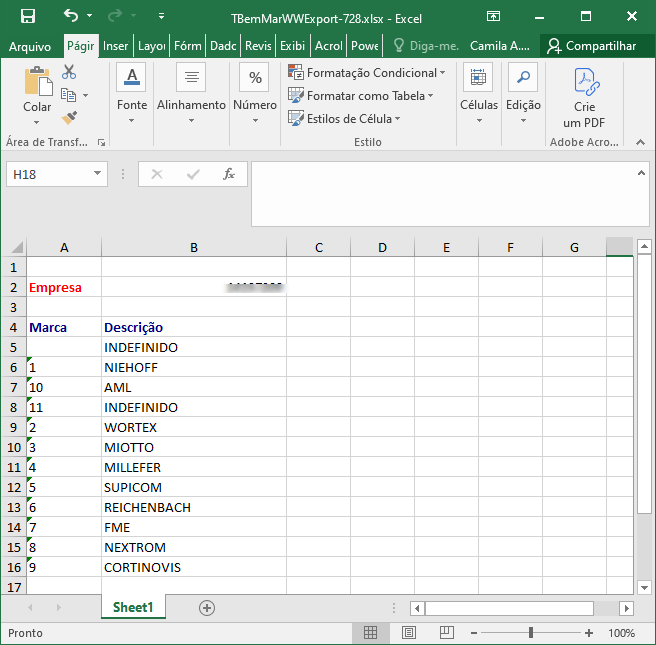Switch to the Inserir ribbon tab
Screen dimensions: 656x645
(x=115, y=46)
